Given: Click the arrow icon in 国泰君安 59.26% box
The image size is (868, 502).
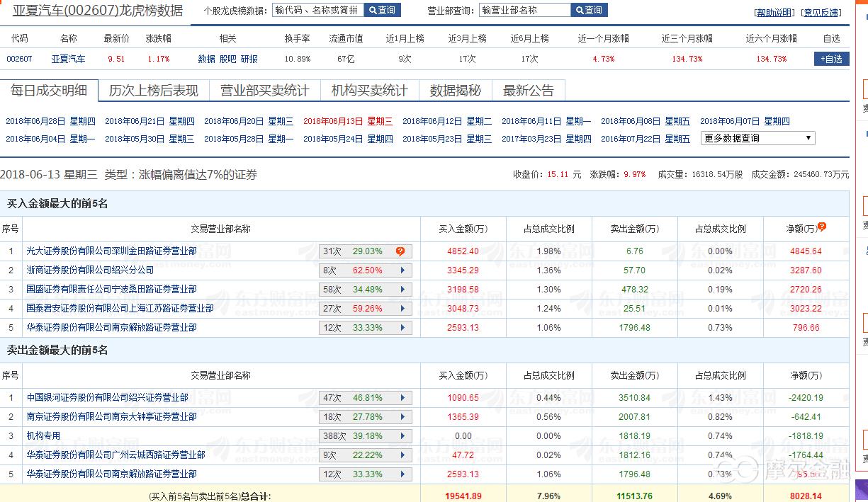Looking at the screenshot, I should 402,309.
